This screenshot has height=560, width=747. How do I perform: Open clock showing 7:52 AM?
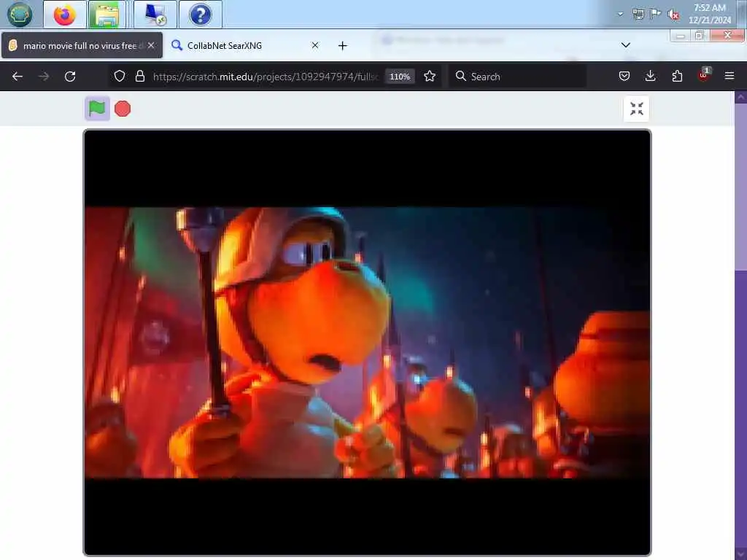pos(709,14)
